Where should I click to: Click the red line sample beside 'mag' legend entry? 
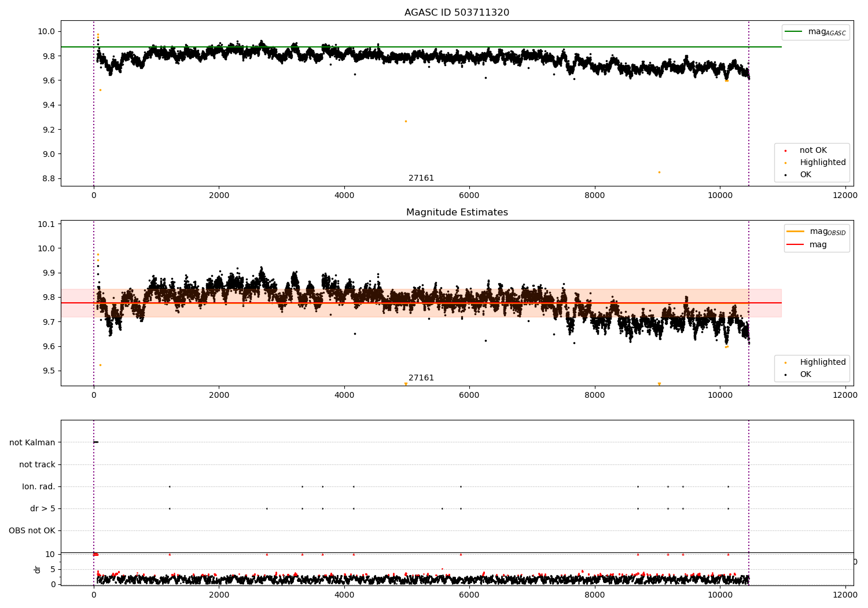(x=795, y=245)
